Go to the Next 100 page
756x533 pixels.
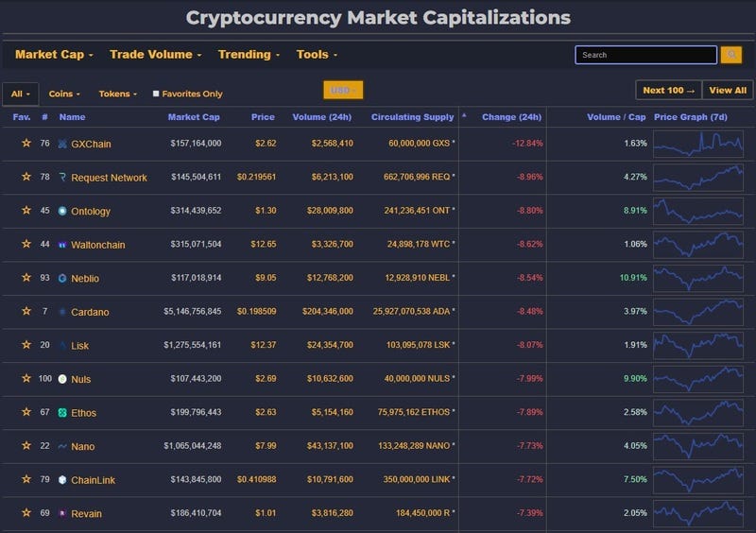(x=668, y=91)
